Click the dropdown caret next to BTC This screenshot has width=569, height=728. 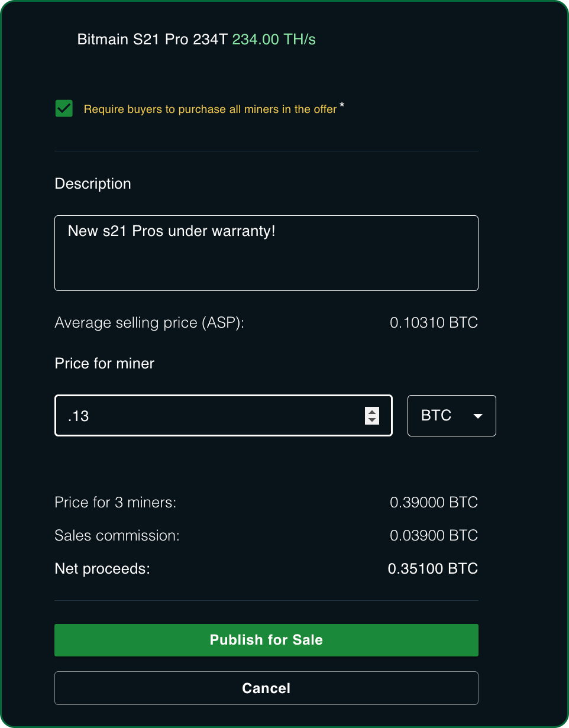pyautogui.click(x=478, y=416)
